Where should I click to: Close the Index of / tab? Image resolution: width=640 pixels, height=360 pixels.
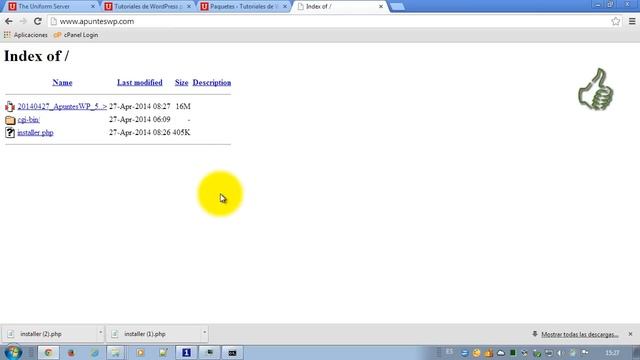tap(381, 7)
